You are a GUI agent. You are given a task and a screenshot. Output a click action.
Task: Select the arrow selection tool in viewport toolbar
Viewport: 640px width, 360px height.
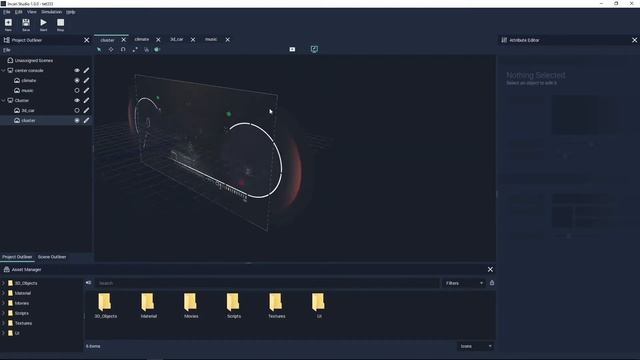(x=99, y=49)
